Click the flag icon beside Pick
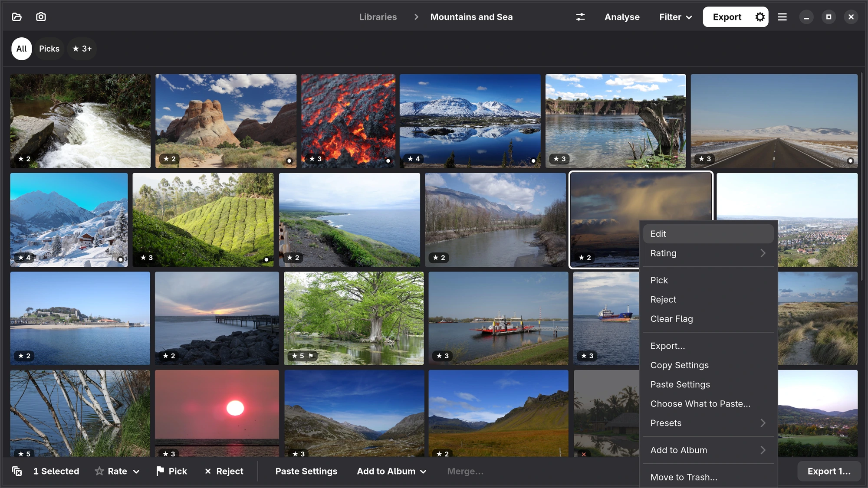The height and width of the screenshot is (488, 868). (x=160, y=471)
